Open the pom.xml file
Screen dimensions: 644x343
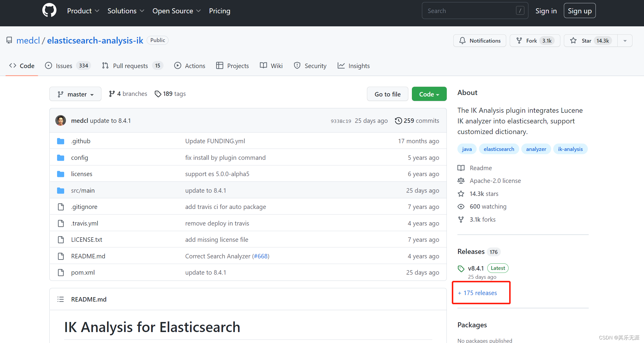[x=83, y=273]
